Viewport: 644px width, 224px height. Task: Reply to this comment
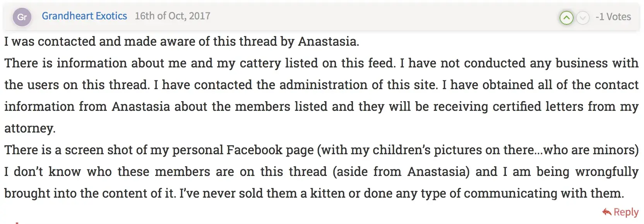[625, 212]
